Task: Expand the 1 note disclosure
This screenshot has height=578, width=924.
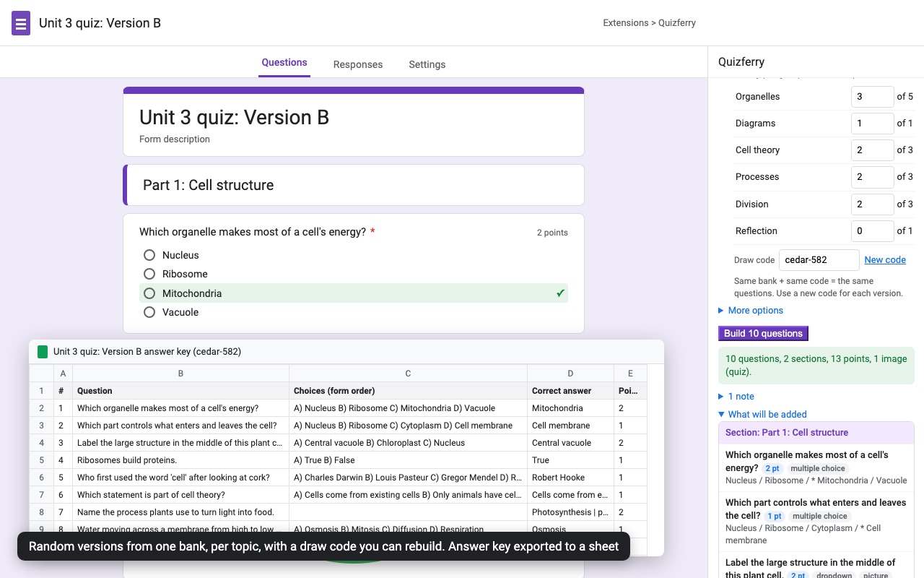Action: [x=736, y=397]
